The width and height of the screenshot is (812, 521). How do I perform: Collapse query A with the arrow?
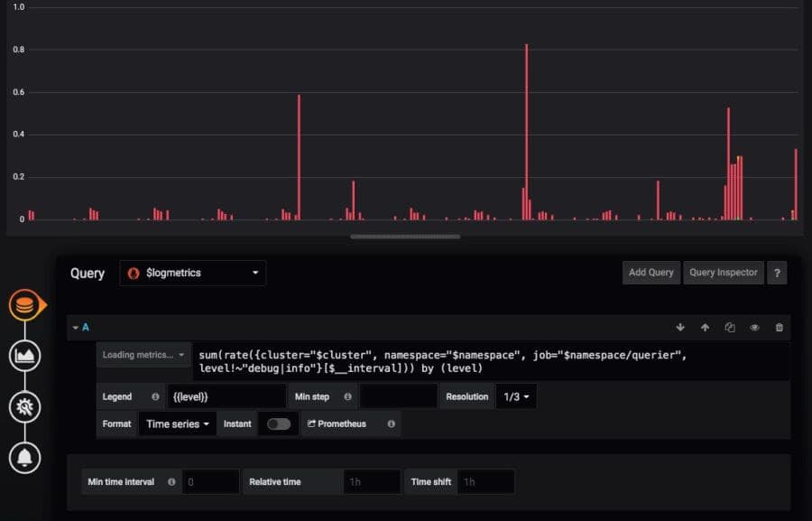coord(76,328)
